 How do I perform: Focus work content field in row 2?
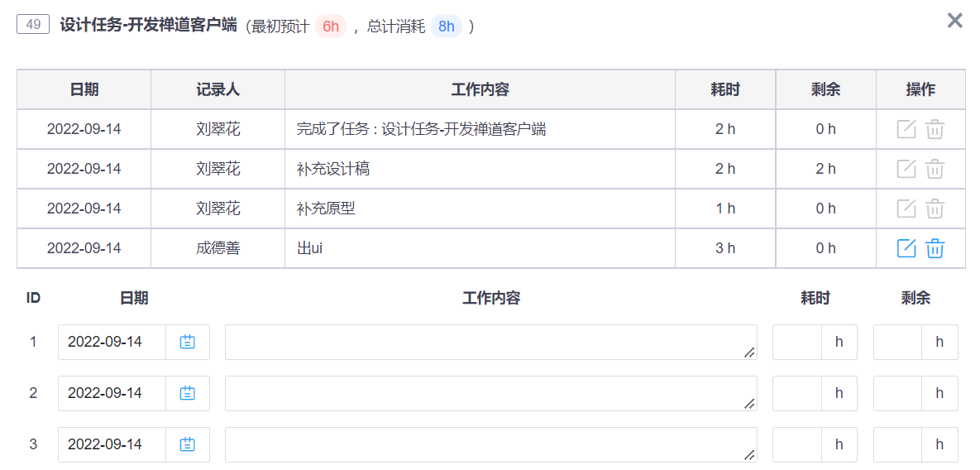[491, 393]
